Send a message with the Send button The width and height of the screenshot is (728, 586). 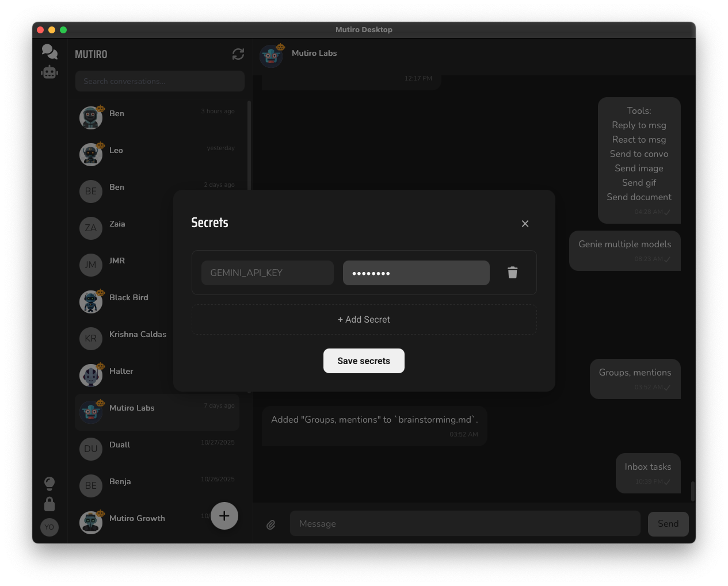pos(668,524)
